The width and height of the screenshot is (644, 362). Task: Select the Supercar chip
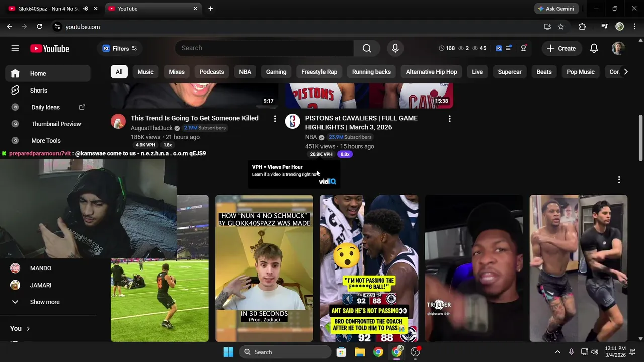[x=510, y=72]
